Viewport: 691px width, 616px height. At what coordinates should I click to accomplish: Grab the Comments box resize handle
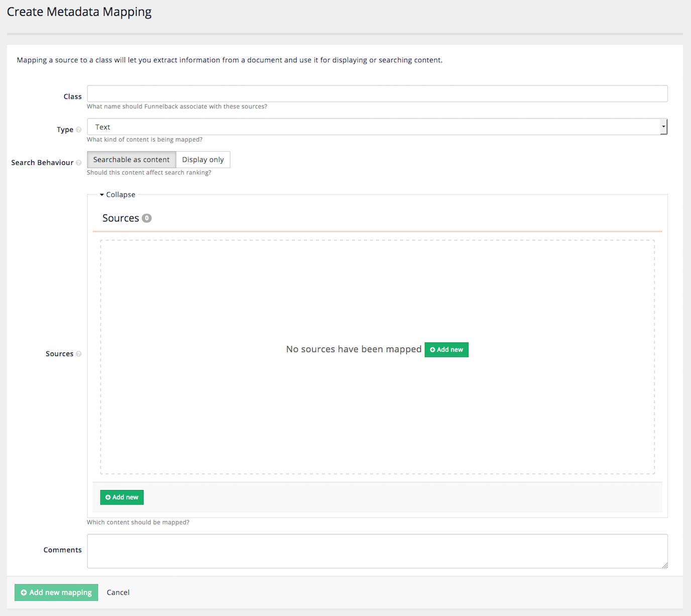tap(664, 565)
